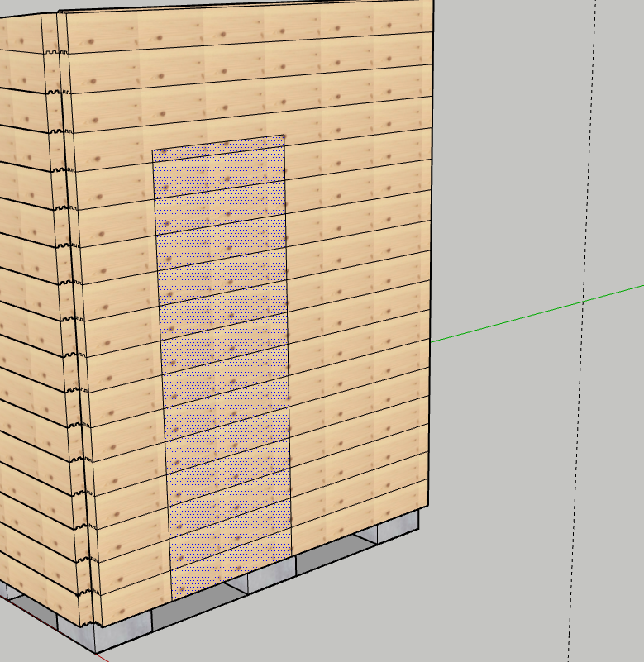Click the selected blue-dotted door face
The height and width of the screenshot is (662, 644).
[x=223, y=364]
